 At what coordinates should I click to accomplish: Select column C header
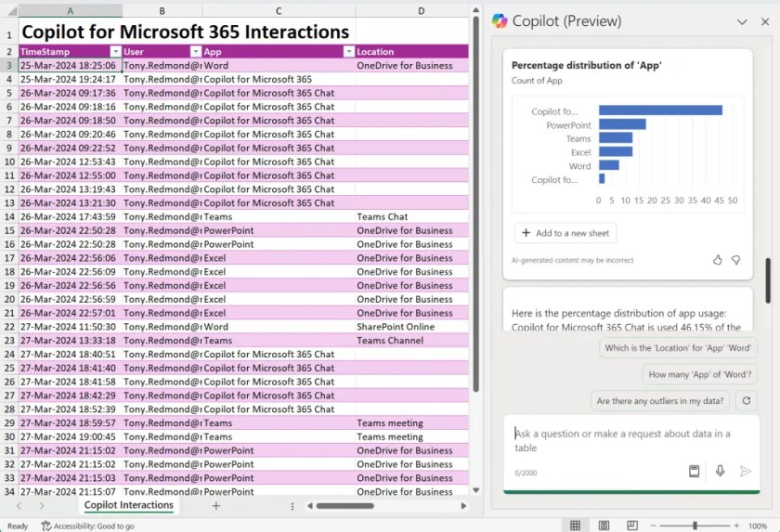(279, 11)
